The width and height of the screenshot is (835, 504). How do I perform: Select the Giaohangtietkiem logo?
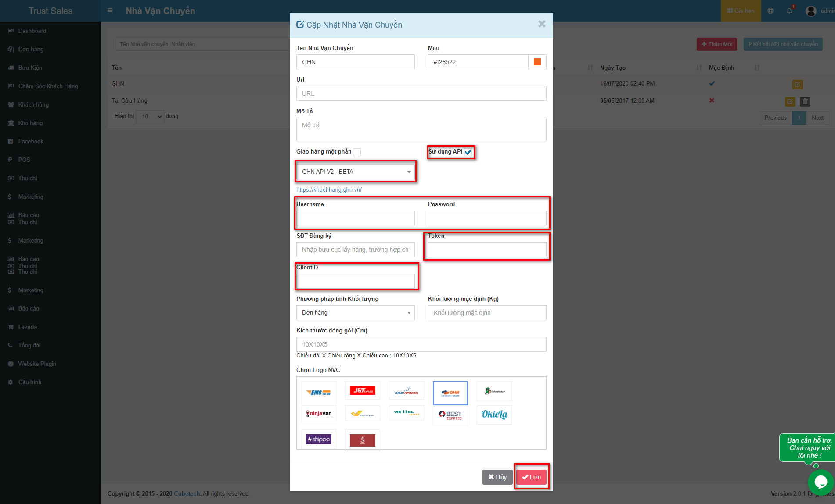(494, 391)
